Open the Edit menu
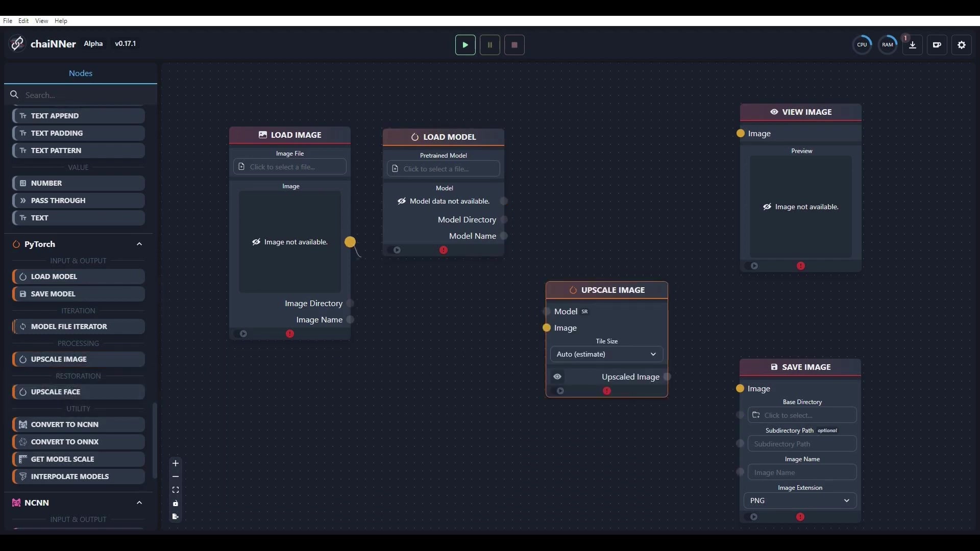This screenshot has height=551, width=980. [23, 21]
